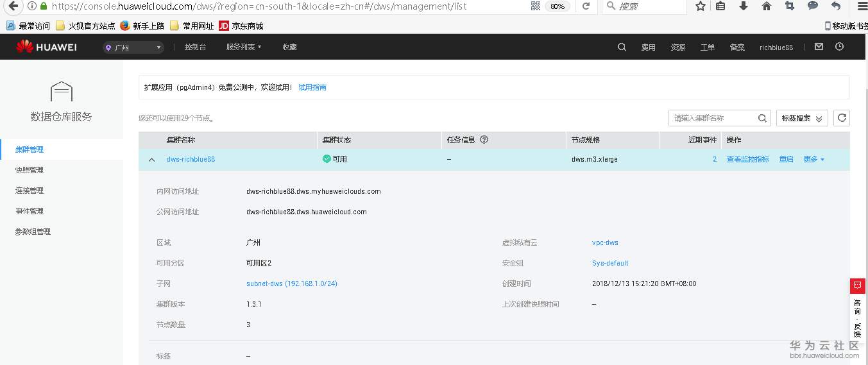Click the red feedback chat icon
Image resolution: width=868 pixels, height=365 pixels.
coord(857,286)
